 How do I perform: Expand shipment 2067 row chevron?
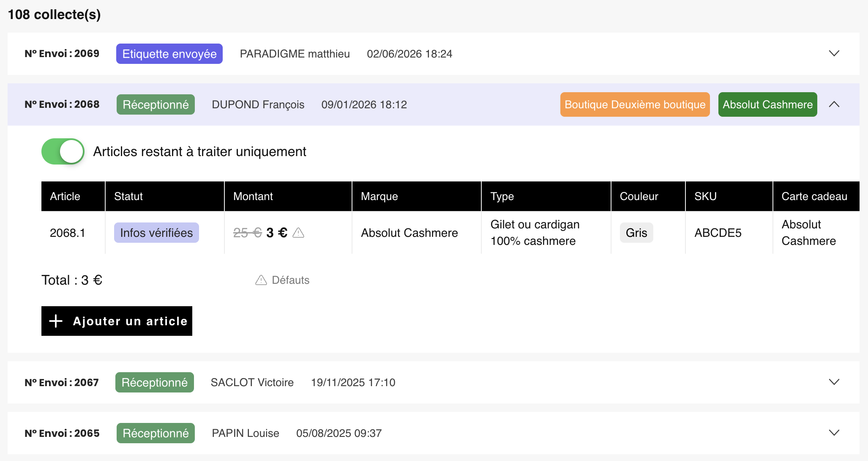pyautogui.click(x=834, y=382)
